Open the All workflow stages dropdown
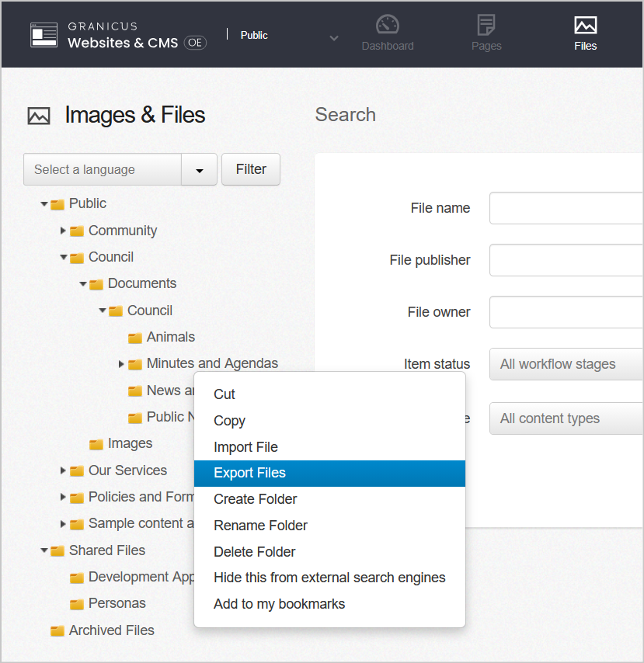644x663 pixels. click(x=566, y=364)
